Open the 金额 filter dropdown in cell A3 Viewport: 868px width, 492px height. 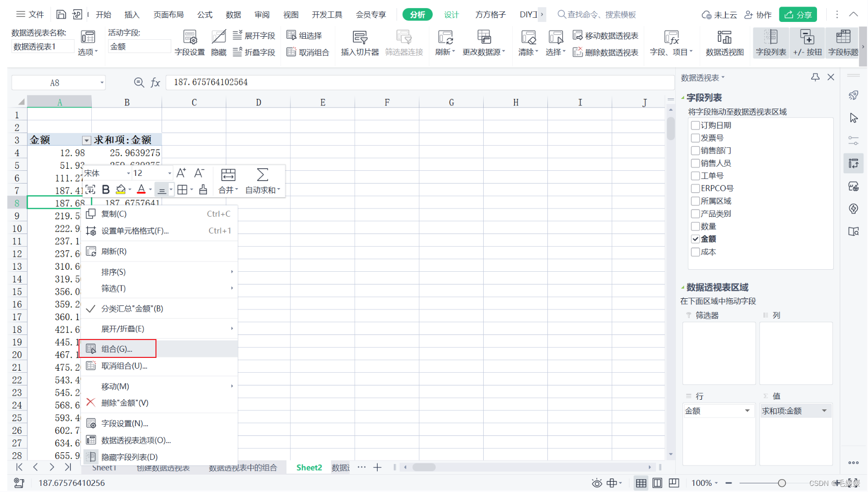click(86, 140)
